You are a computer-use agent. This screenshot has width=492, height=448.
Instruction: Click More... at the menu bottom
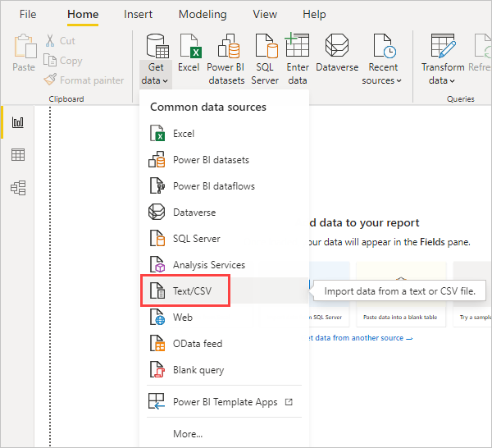coord(188,434)
